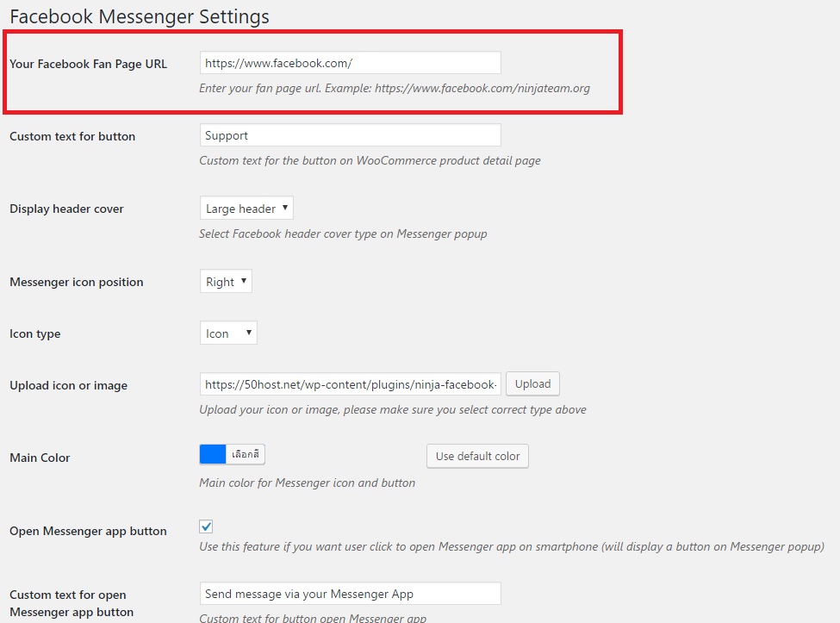The width and height of the screenshot is (840, 623).
Task: Click the Open Messenger app button label
Action: (x=88, y=531)
